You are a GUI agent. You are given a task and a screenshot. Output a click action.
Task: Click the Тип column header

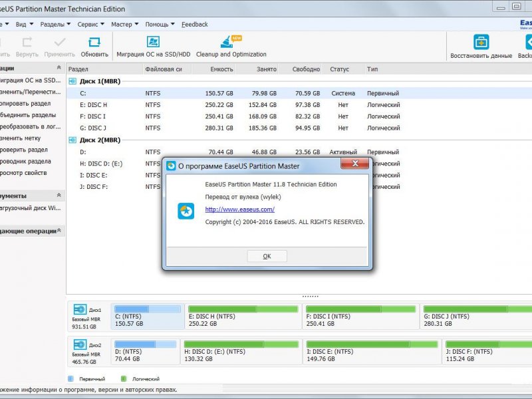click(x=372, y=69)
